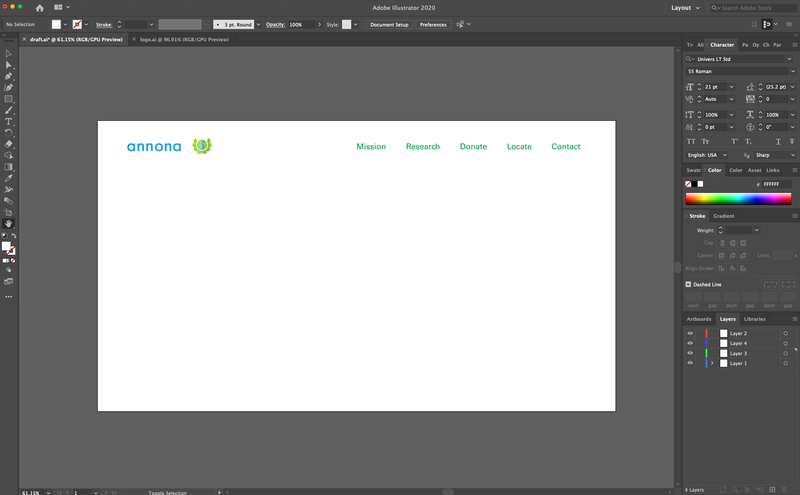Open the 3 pt. Round brush dropdown
800x495 pixels.
tap(258, 24)
